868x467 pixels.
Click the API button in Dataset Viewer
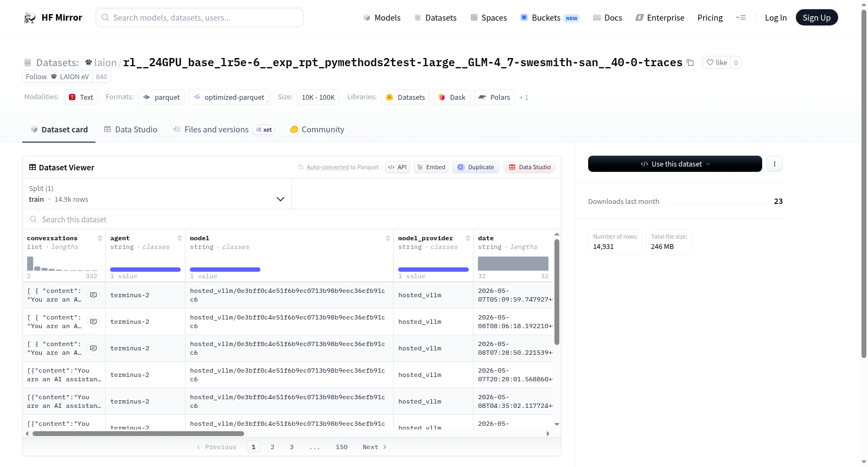[397, 167]
